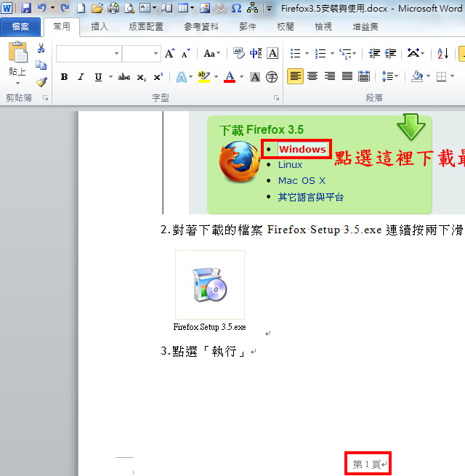Toggle Italic formatting
The height and width of the screenshot is (476, 465).
(81, 77)
